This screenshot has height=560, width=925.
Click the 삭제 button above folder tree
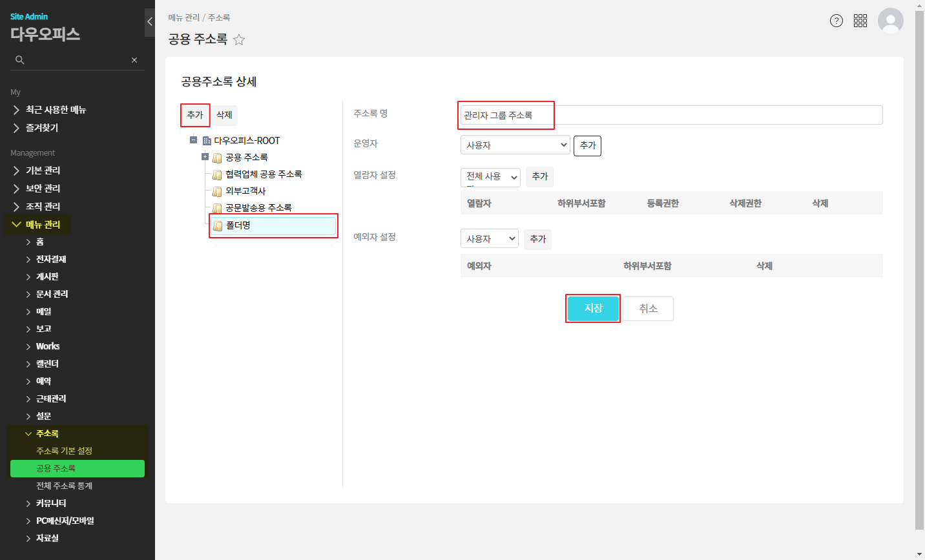click(x=224, y=115)
